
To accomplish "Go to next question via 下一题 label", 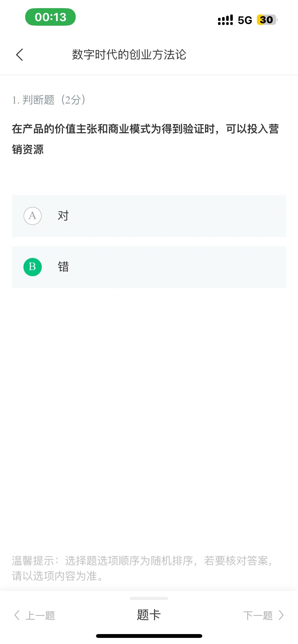I will (258, 616).
